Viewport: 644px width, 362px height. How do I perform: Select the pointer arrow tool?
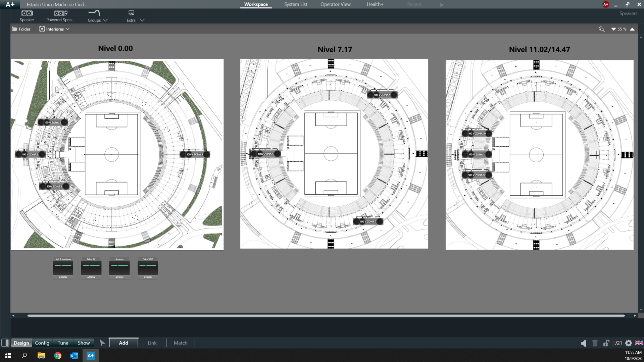(102, 343)
